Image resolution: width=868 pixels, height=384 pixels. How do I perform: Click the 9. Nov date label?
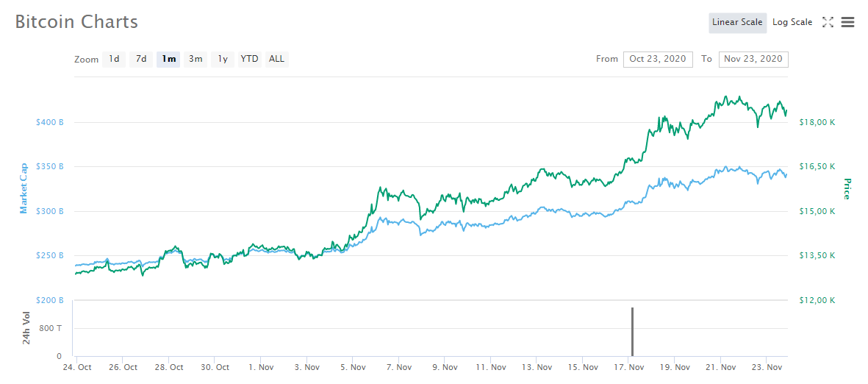pyautogui.click(x=444, y=367)
